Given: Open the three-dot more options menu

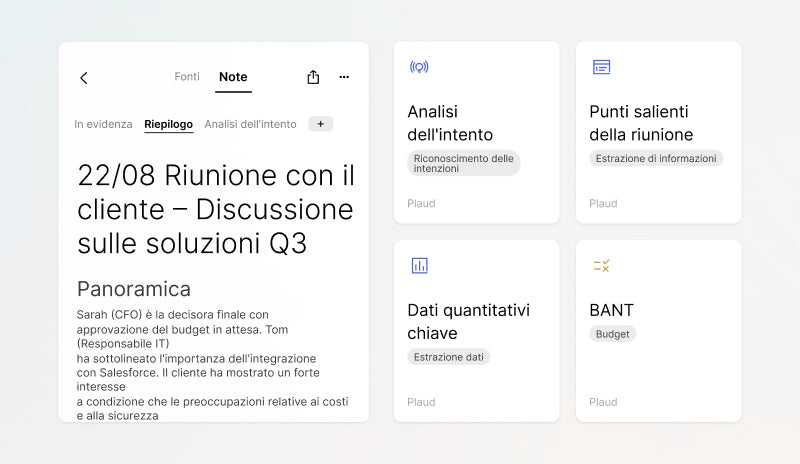Looking at the screenshot, I should (344, 77).
